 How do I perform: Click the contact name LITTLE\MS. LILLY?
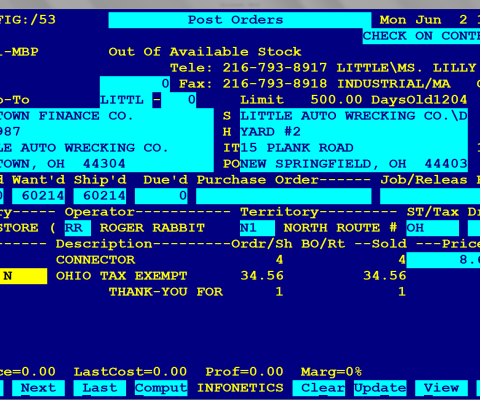pos(406,68)
